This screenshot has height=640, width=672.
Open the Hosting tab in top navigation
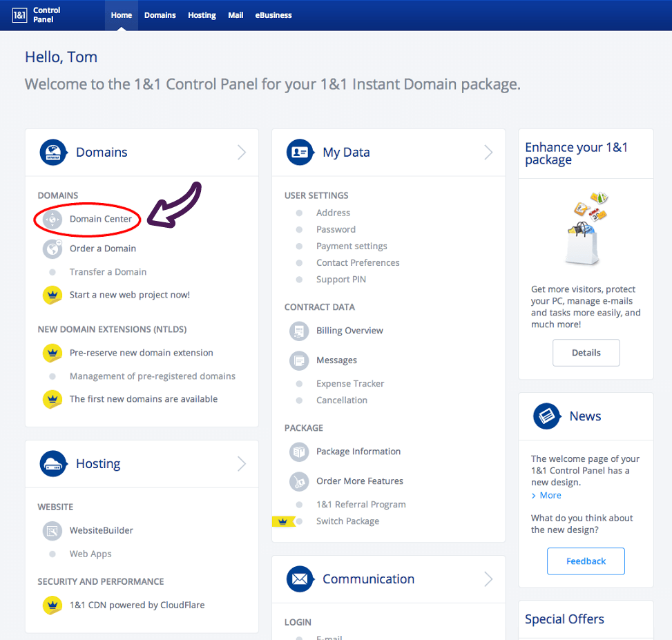(202, 15)
